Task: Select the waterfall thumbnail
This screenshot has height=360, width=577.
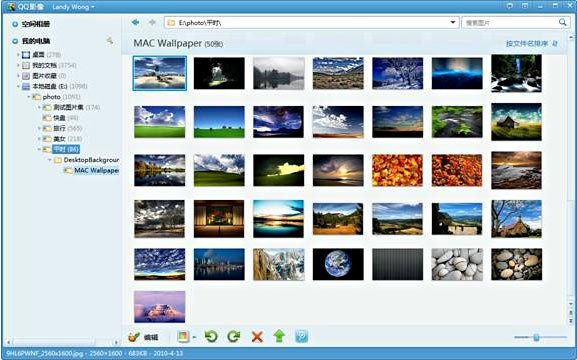Action: pyautogui.click(x=516, y=73)
